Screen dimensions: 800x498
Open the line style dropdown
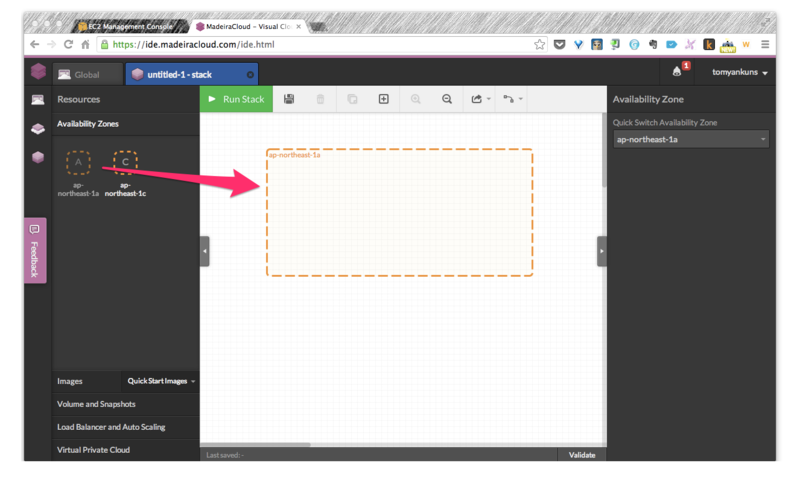[x=513, y=99]
